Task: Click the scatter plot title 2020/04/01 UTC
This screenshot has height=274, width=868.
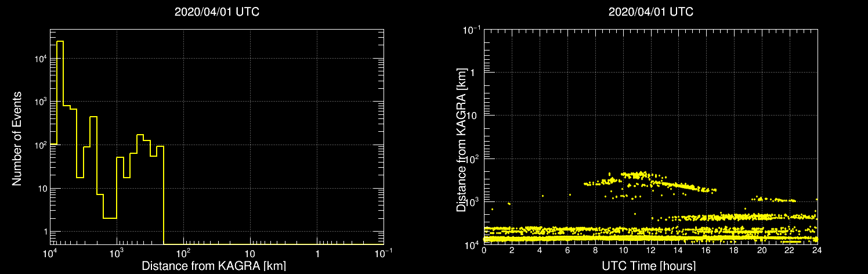Action: click(x=650, y=12)
